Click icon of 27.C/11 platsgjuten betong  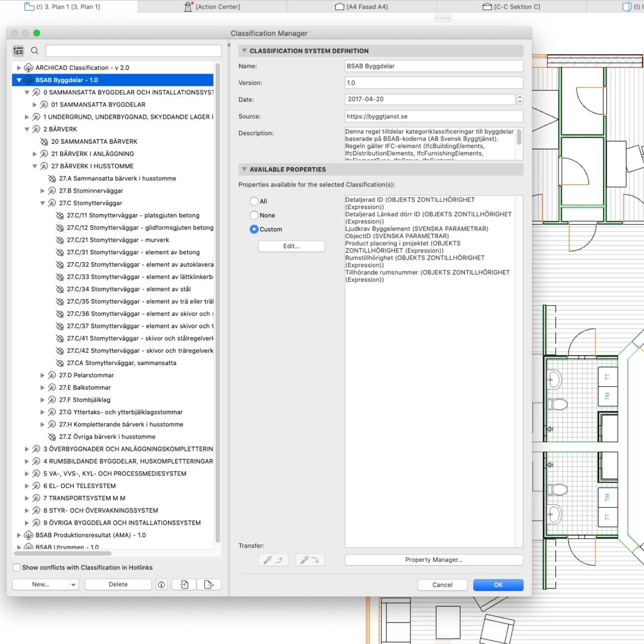pyautogui.click(x=60, y=215)
